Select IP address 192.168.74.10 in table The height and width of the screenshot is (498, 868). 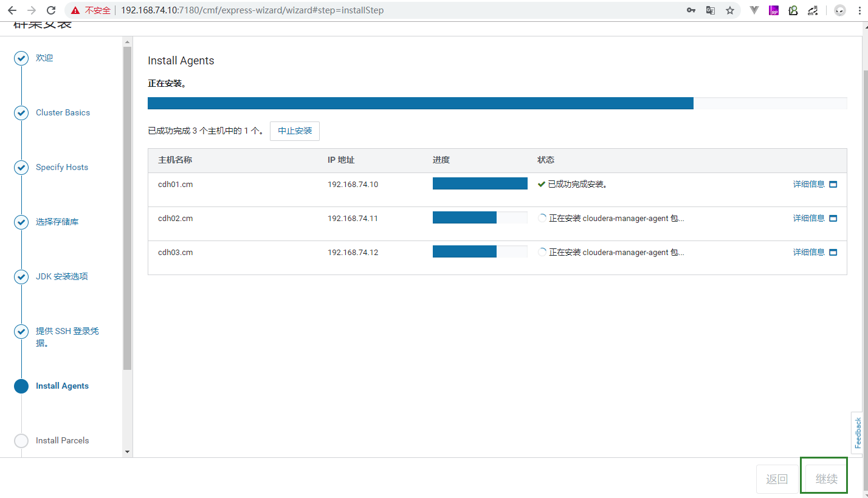point(353,184)
